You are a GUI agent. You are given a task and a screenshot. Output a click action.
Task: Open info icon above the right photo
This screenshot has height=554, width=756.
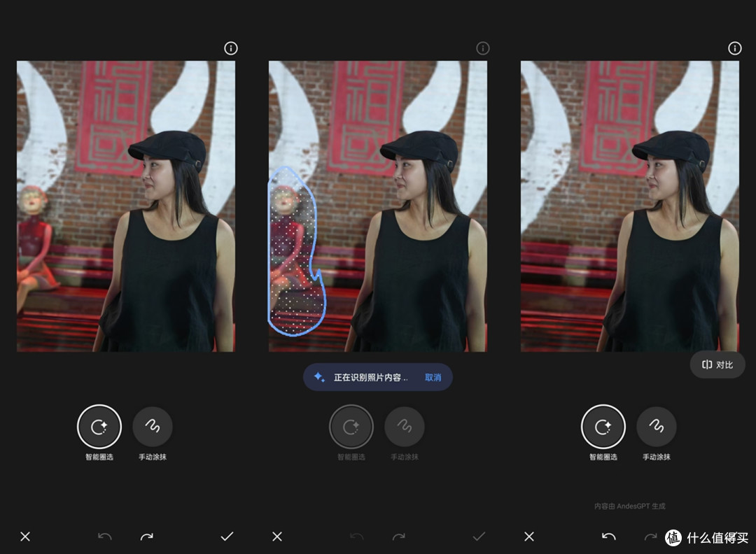735,48
